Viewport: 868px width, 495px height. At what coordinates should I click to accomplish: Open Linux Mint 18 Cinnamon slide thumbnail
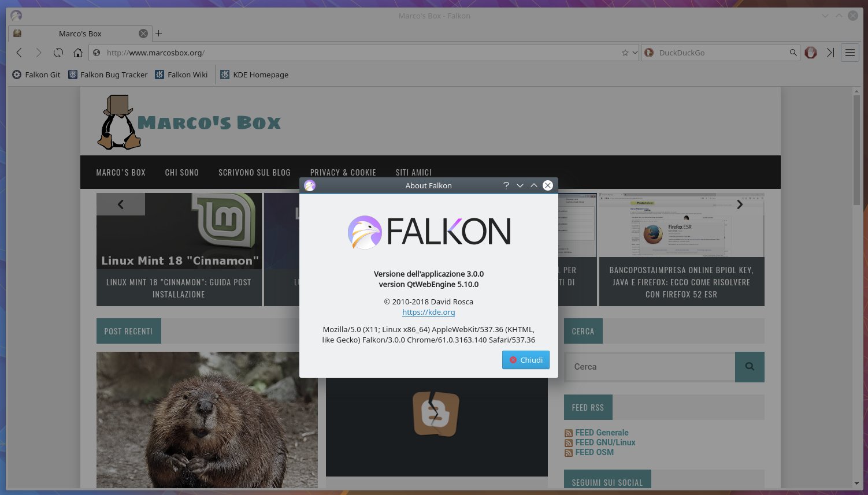pos(179,231)
